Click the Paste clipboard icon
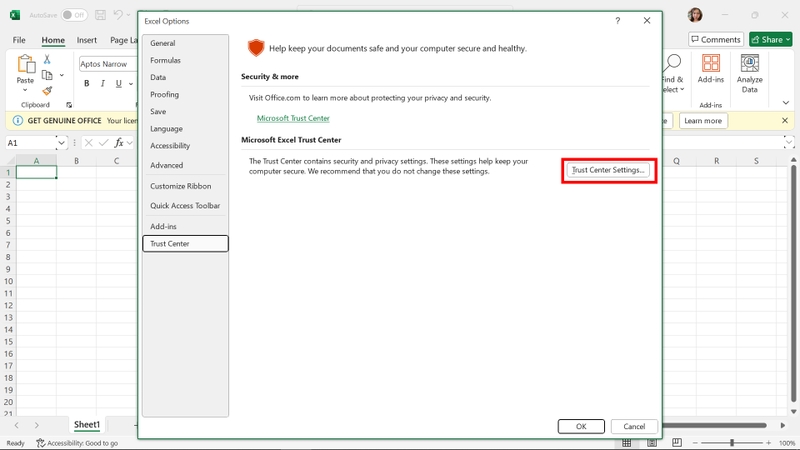The height and width of the screenshot is (450, 800). [x=26, y=65]
